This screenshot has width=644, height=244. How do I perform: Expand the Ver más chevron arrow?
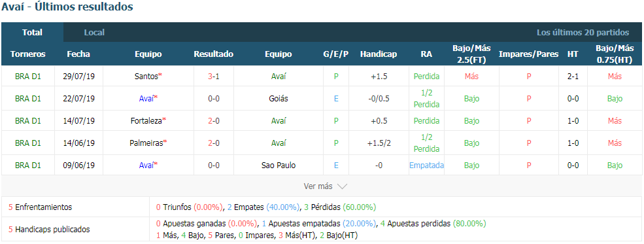(x=342, y=186)
